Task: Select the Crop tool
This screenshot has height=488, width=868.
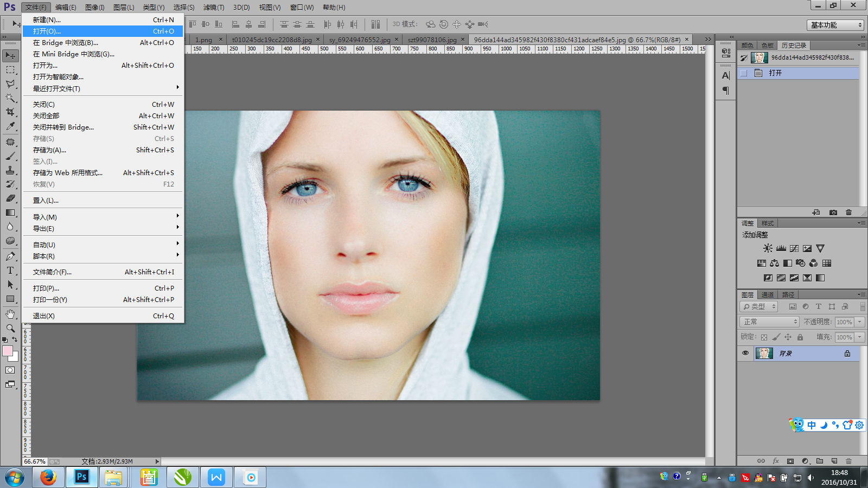Action: coord(10,112)
